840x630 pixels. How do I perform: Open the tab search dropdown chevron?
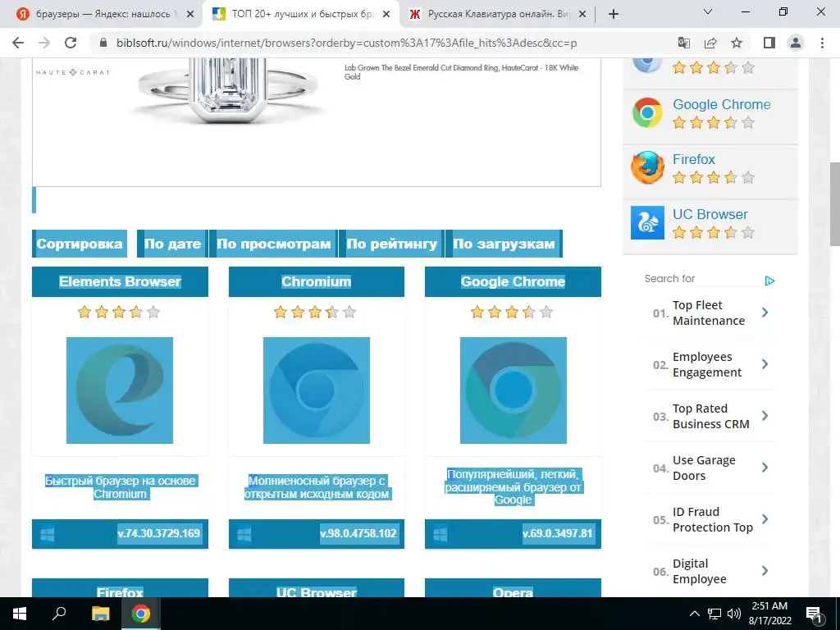pyautogui.click(x=708, y=11)
